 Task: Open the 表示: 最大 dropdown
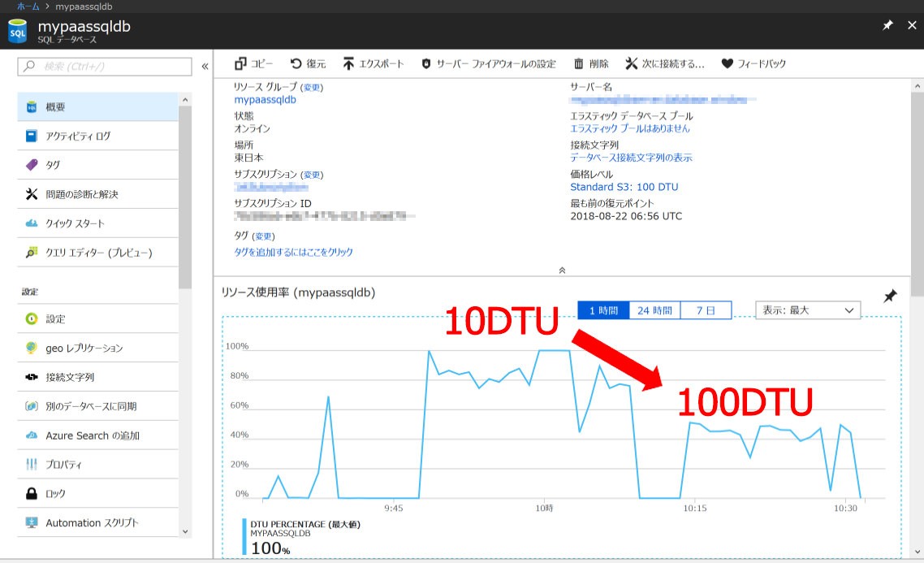pyautogui.click(x=808, y=310)
